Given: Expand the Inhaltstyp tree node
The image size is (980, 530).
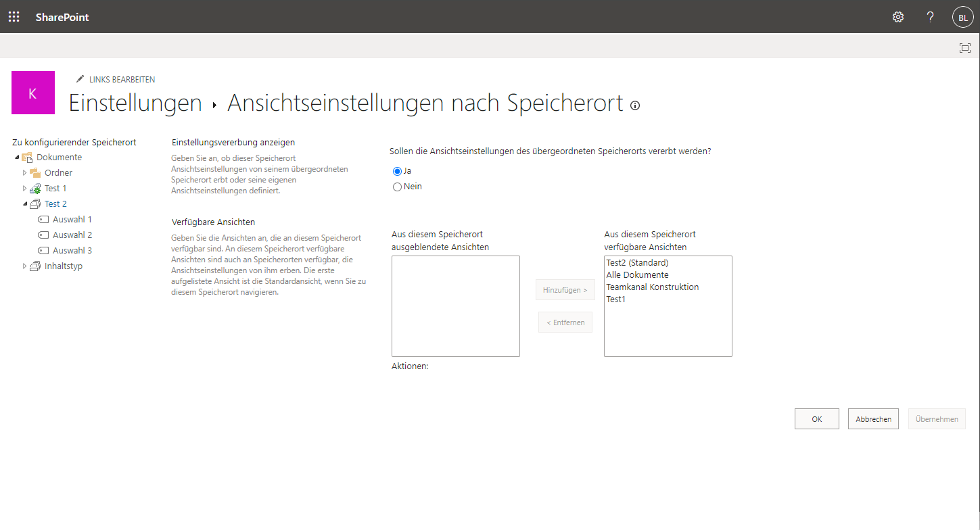Looking at the screenshot, I should (24, 266).
